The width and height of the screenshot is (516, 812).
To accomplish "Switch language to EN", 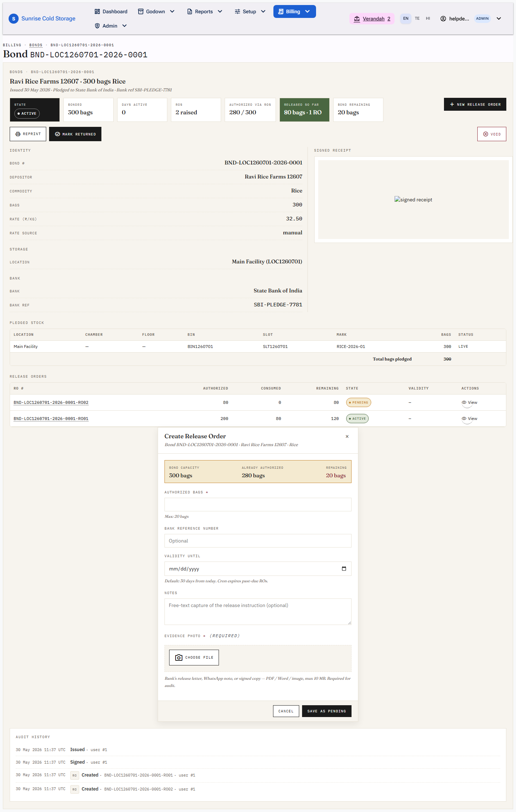I will tap(406, 19).
